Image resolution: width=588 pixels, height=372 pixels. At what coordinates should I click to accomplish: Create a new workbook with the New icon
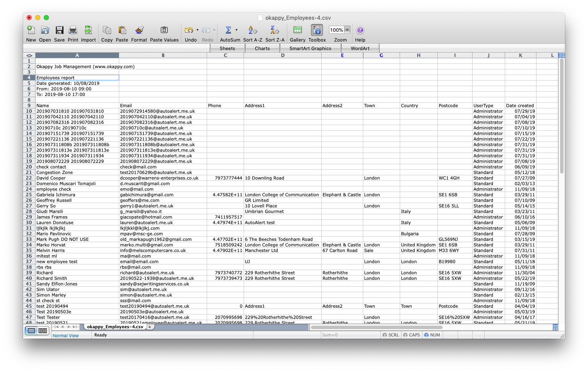[30, 30]
